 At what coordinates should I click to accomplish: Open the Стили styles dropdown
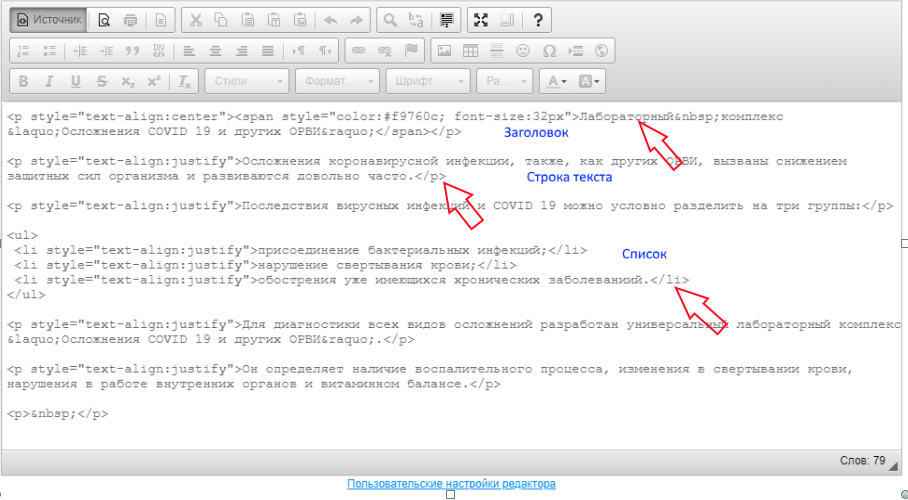tap(247, 81)
